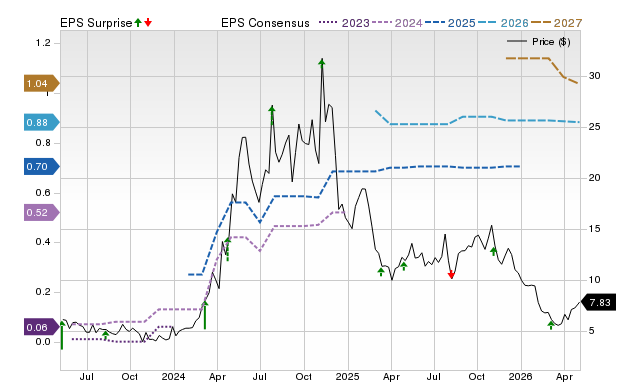This screenshot has width=640, height=382.
Task: Select green surprise arrow with dashed stem, April 2024
Action: pyautogui.click(x=228, y=249)
